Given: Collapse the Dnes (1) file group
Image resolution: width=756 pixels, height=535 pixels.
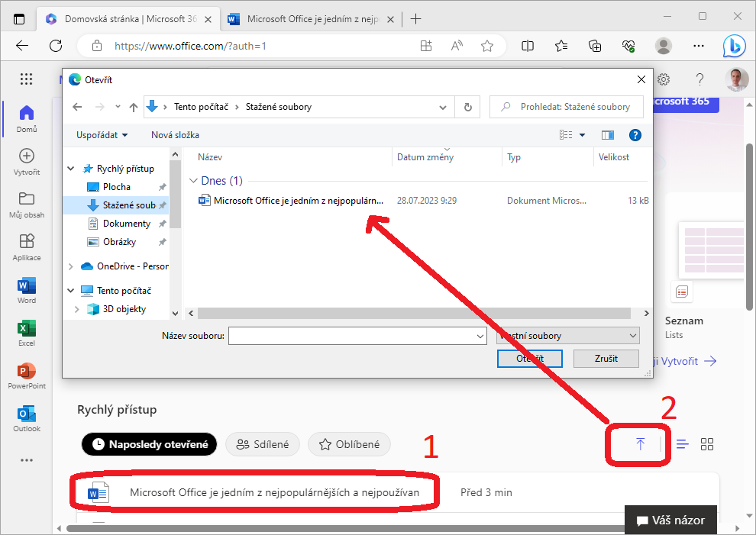Looking at the screenshot, I should tap(193, 181).
